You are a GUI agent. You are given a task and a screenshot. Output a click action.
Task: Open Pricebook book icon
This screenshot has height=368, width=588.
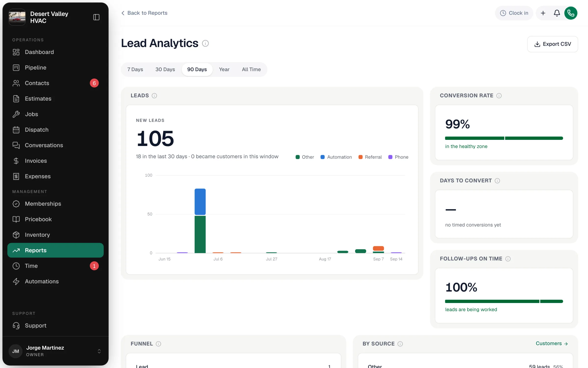coord(16,219)
